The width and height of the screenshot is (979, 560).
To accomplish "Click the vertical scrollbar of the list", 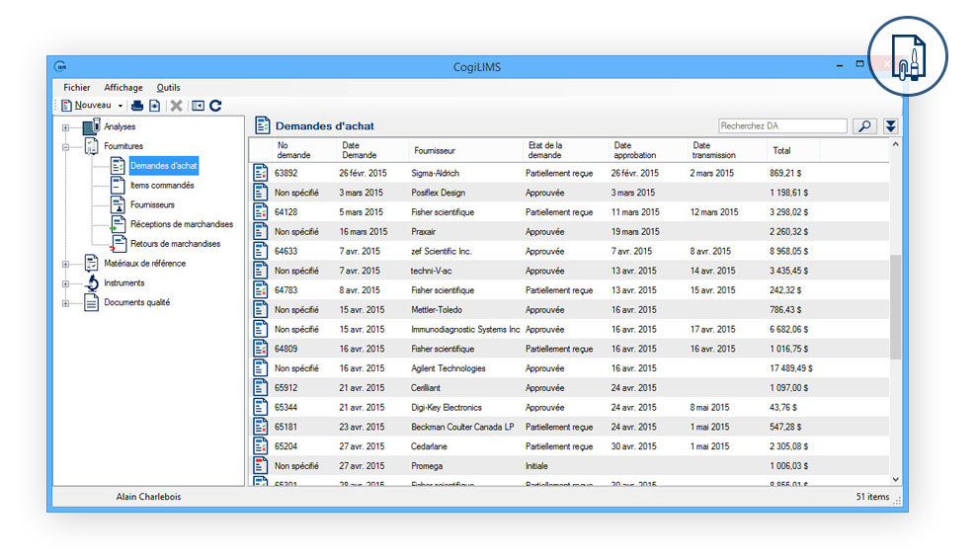I will click(895, 306).
